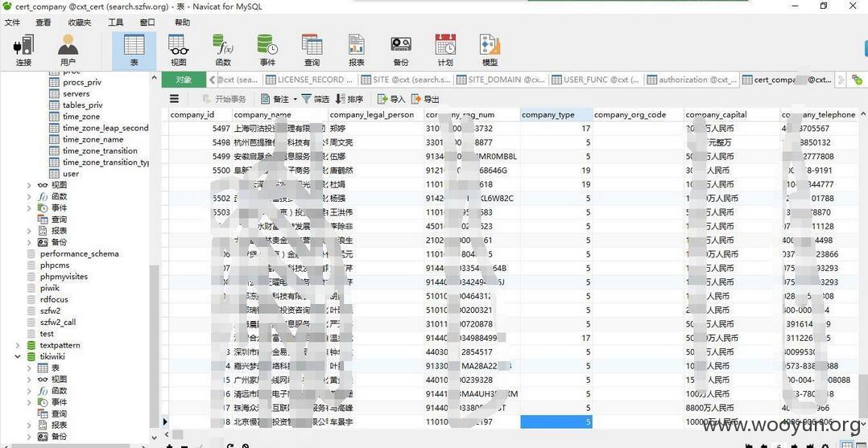The height and width of the screenshot is (448, 868).
Task: Expand the textpattern database node
Action: tap(18, 345)
